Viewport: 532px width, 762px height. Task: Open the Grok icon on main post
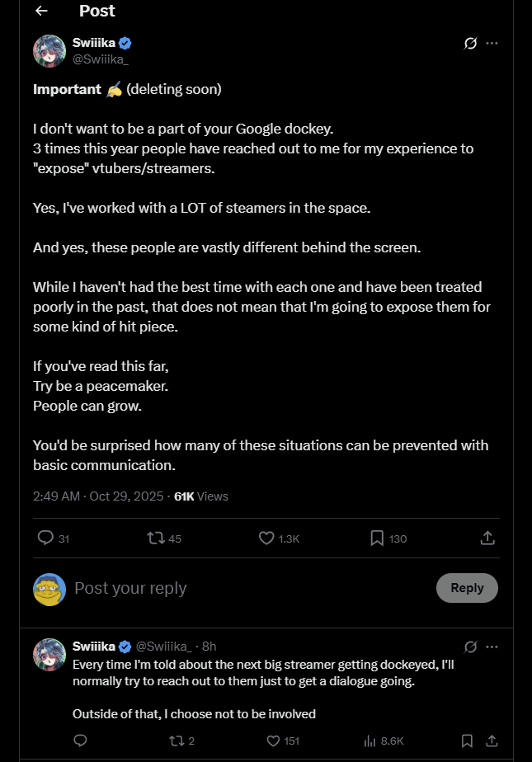pyautogui.click(x=470, y=43)
